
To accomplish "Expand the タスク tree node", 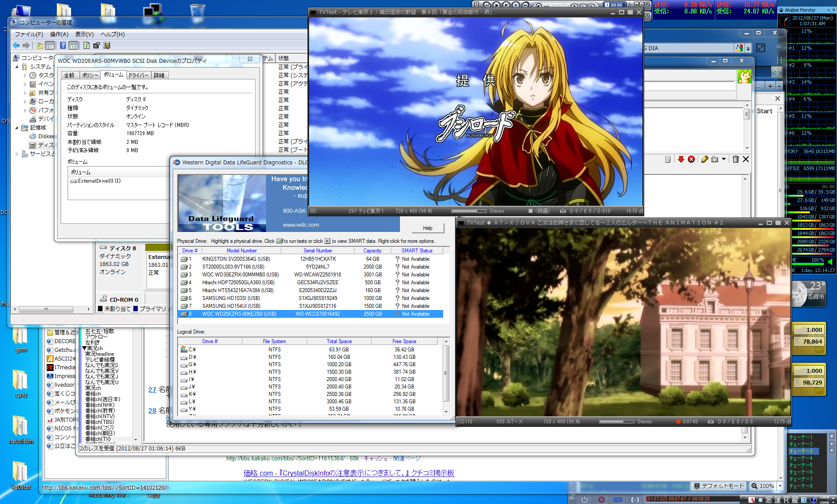I will tap(25, 75).
